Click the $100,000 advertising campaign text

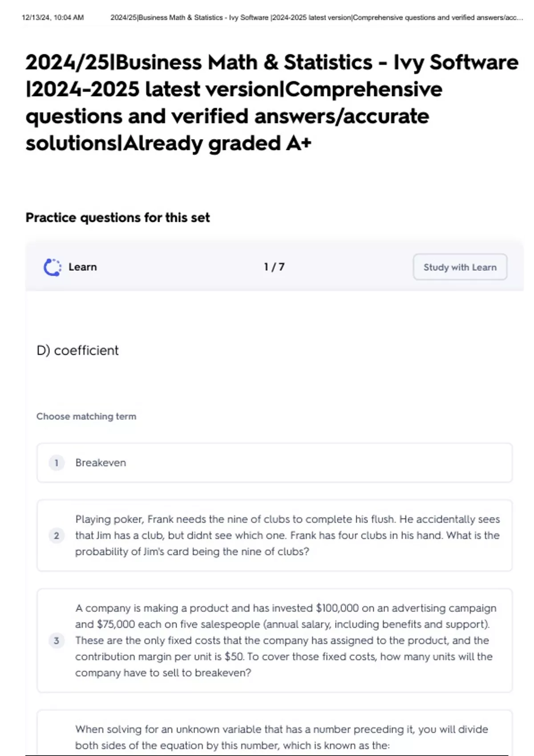tap(406, 608)
